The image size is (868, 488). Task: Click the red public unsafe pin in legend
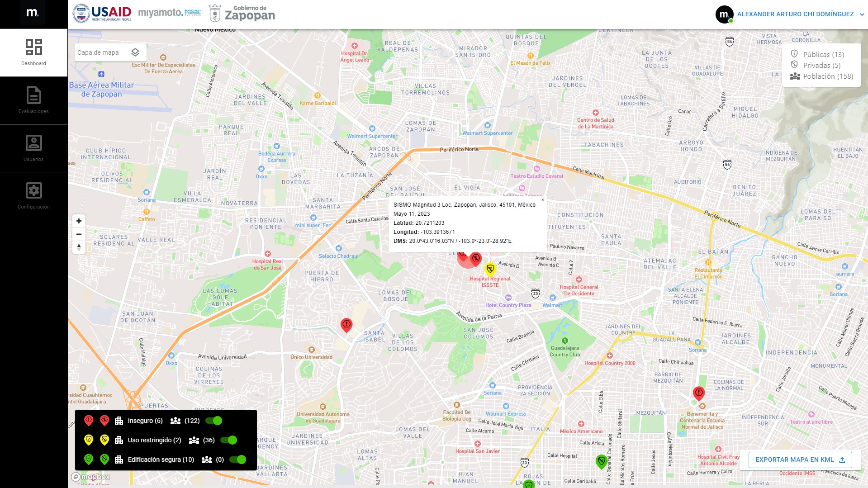pyautogui.click(x=89, y=420)
